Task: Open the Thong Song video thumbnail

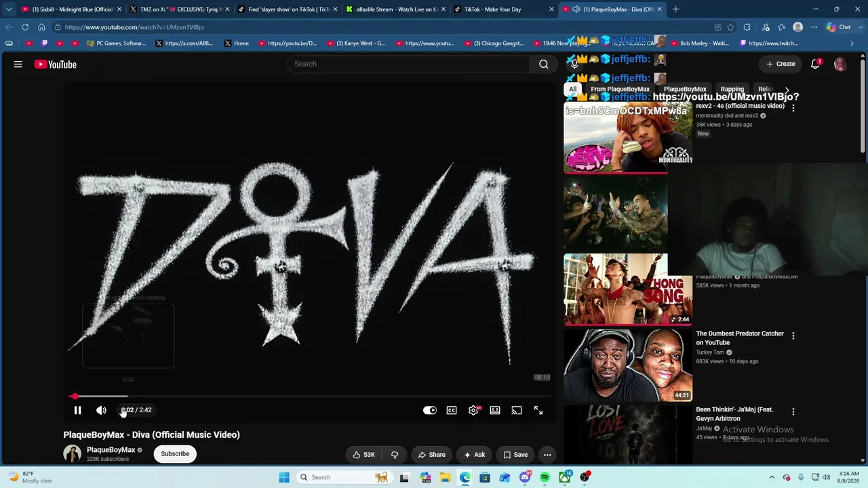Action: 628,289
